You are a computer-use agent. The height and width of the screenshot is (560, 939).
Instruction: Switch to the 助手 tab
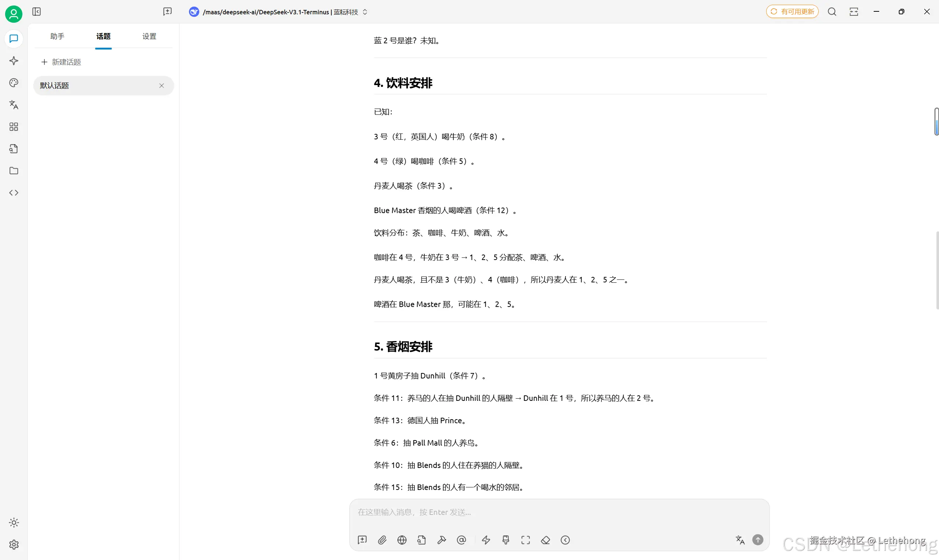pos(57,36)
